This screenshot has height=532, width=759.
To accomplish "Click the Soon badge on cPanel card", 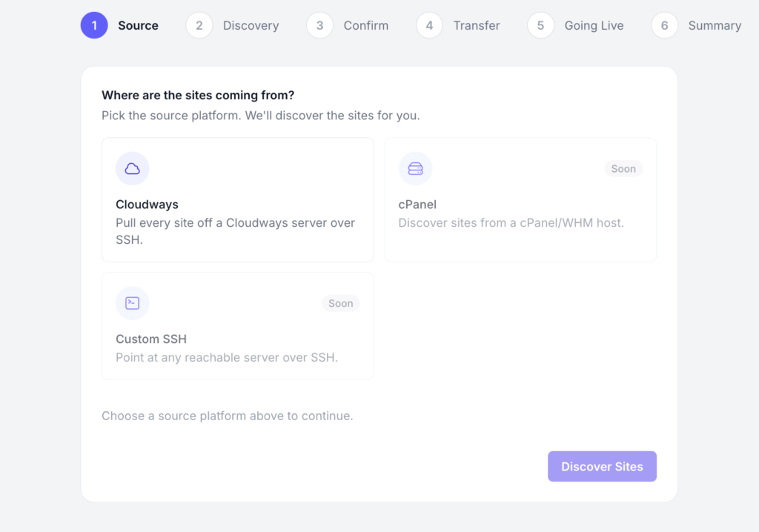I will [623, 168].
